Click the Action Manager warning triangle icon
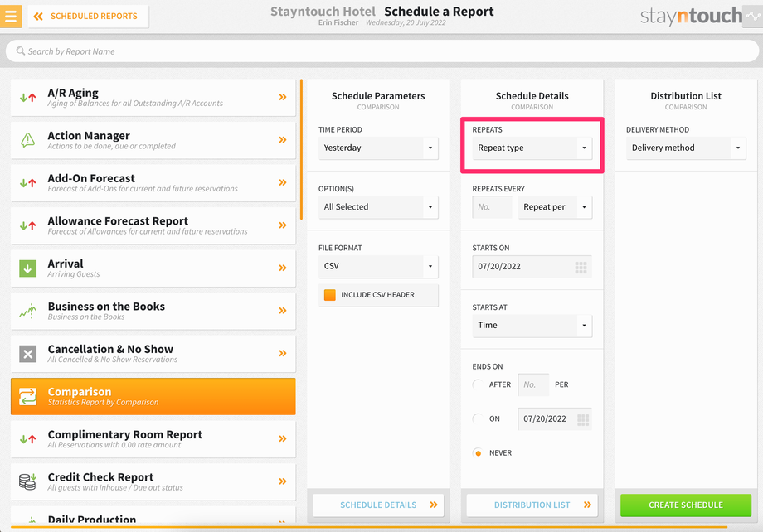763x532 pixels. [27, 140]
